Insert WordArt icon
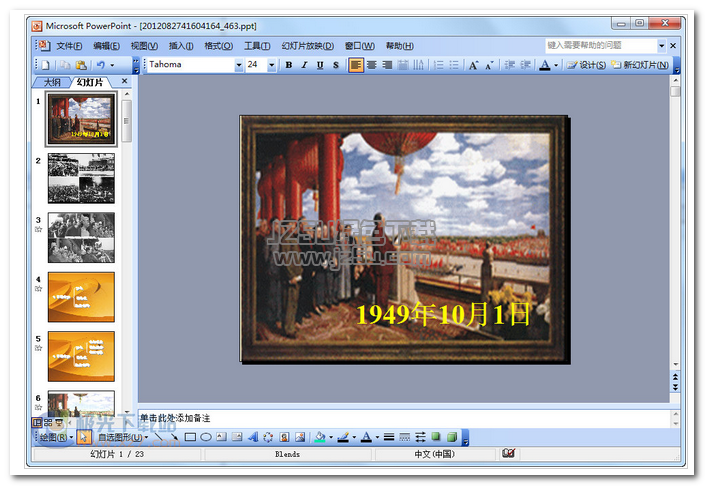 pyautogui.click(x=253, y=437)
